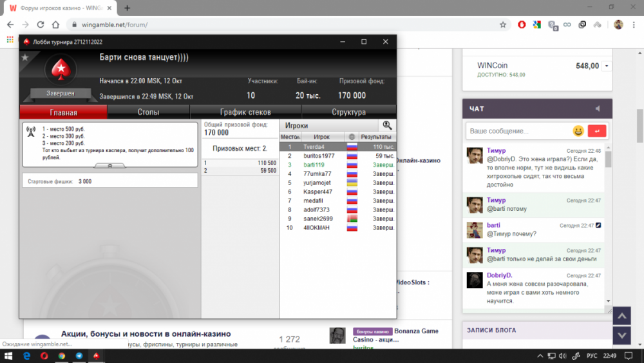Open Telegram from the Windows taskbar
Viewport: 644px width, 363px height.
coord(79,355)
